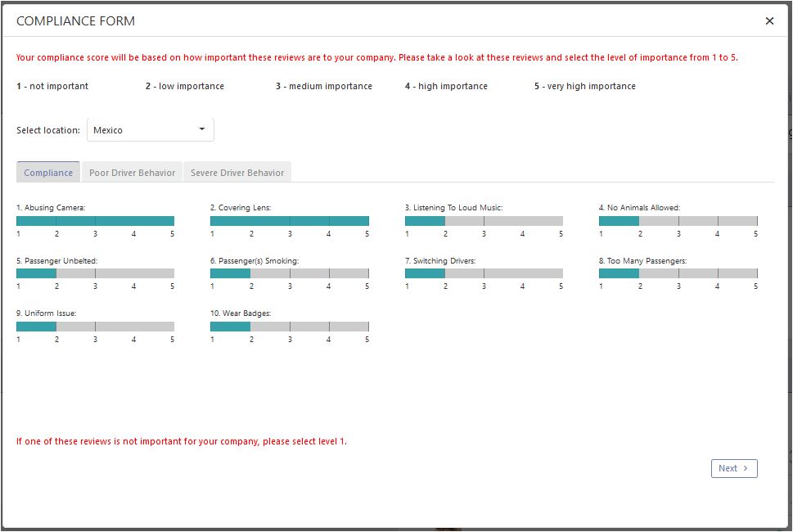
Task: Click the '6. Passenger(s) Smoking:' label
Action: tap(255, 261)
